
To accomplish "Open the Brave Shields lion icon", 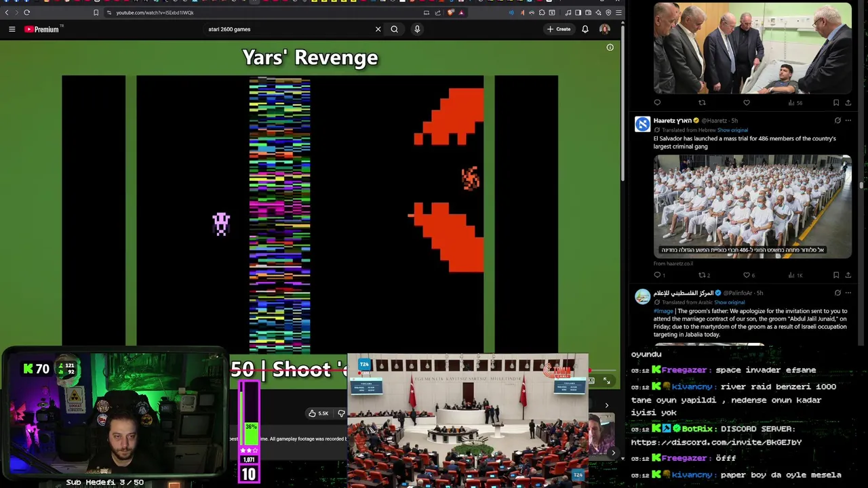I will tap(450, 12).
